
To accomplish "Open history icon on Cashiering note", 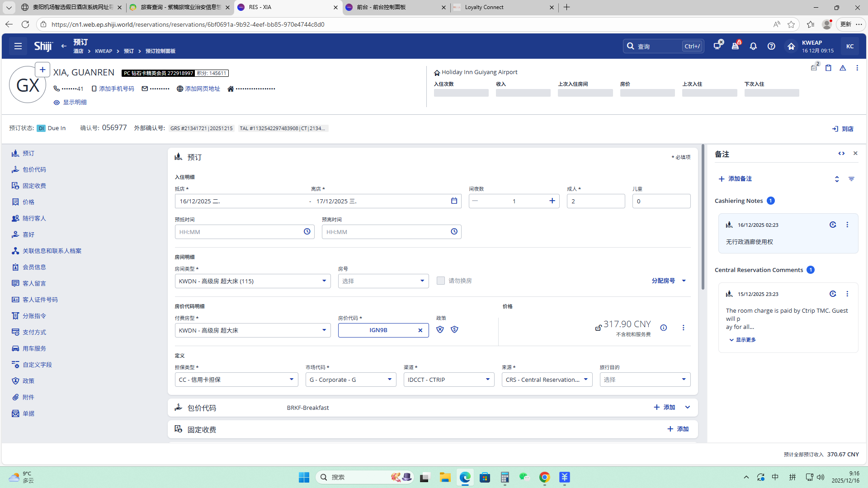I will tap(833, 225).
